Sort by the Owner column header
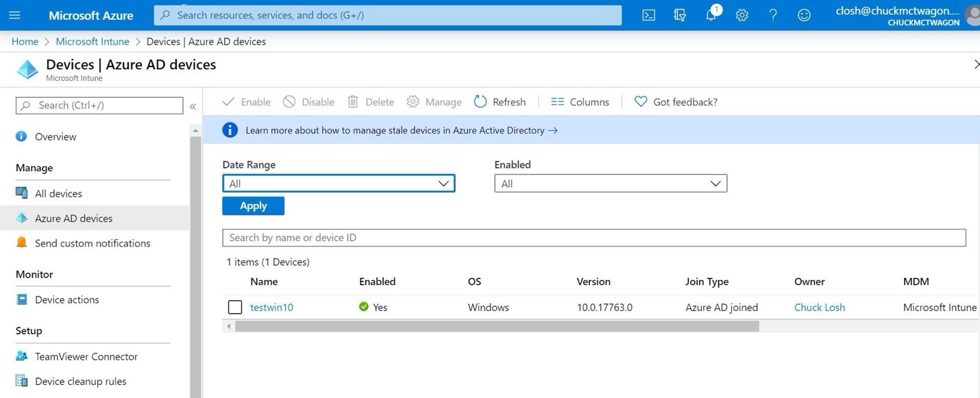Screen dimensions: 980x398 pos(809,282)
